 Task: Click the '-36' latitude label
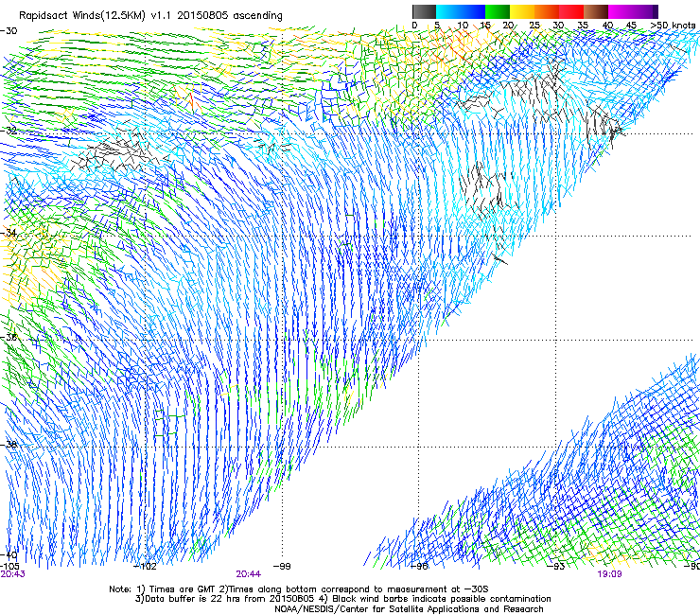(x=9, y=337)
